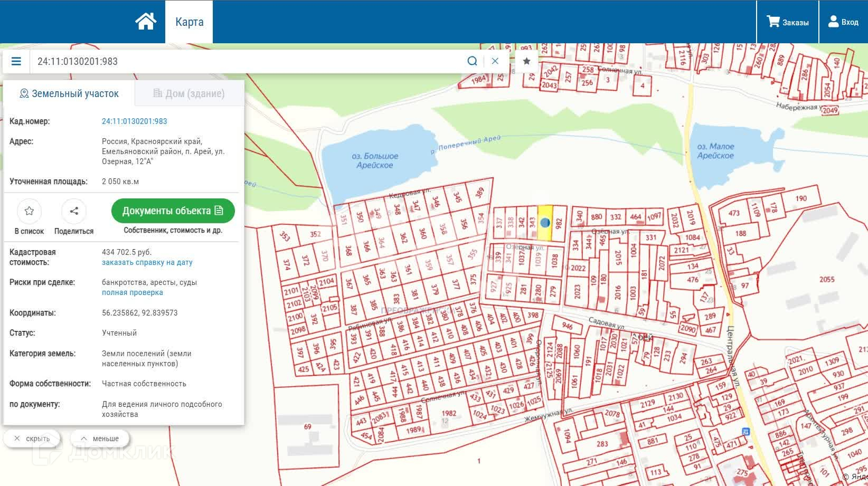
Task: Select the highlighted yellow parcel marker
Action: [x=545, y=223]
